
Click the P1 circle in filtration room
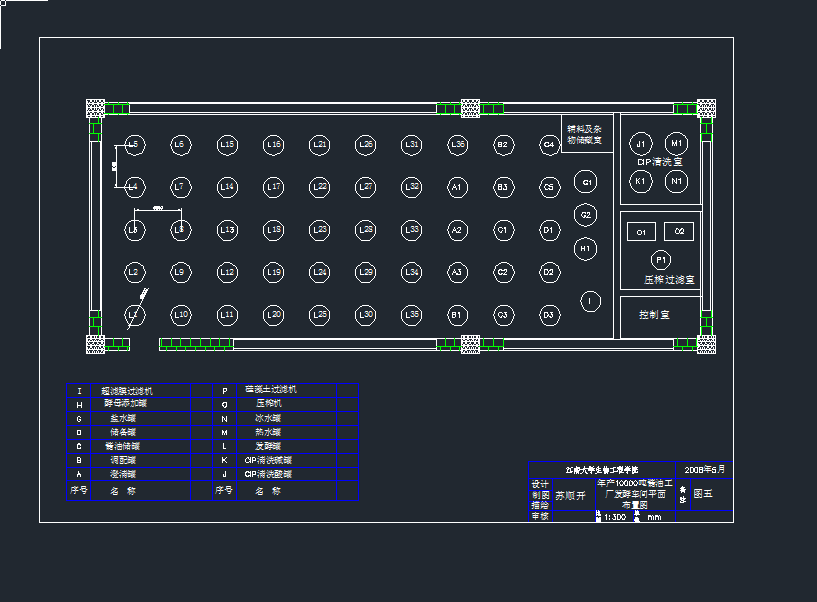pyautogui.click(x=661, y=260)
